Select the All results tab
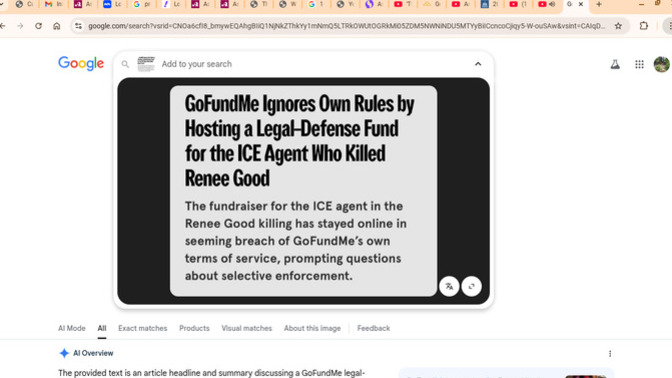This screenshot has height=378, width=672. pos(102,328)
